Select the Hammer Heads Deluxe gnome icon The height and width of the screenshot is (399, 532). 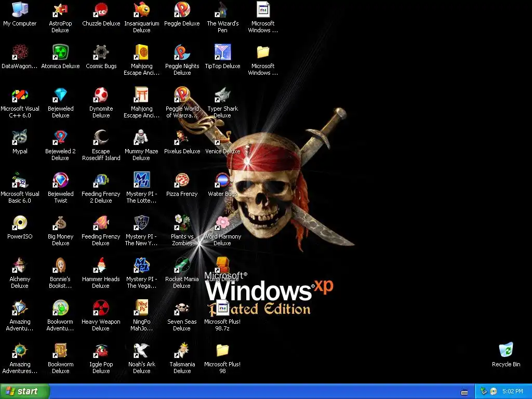pyautogui.click(x=101, y=265)
